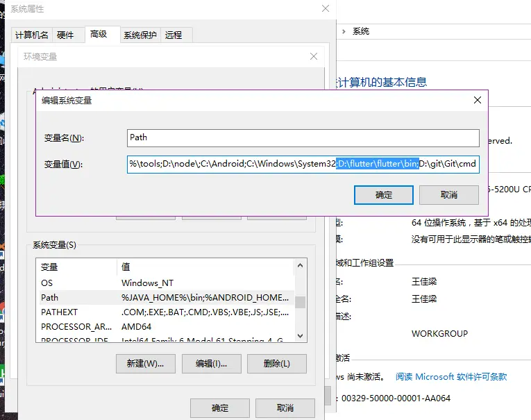Click system variables list scroll down arrow

tap(300, 336)
